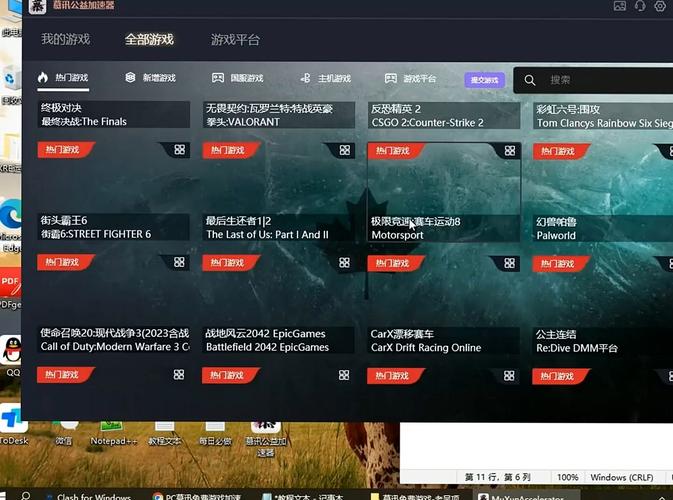The width and height of the screenshot is (673, 500).
Task: Open ToDesk desktop icon
Action: [12, 420]
